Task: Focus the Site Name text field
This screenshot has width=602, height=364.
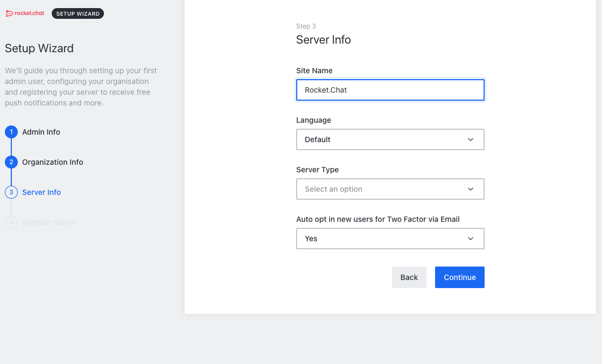Action: click(x=390, y=90)
